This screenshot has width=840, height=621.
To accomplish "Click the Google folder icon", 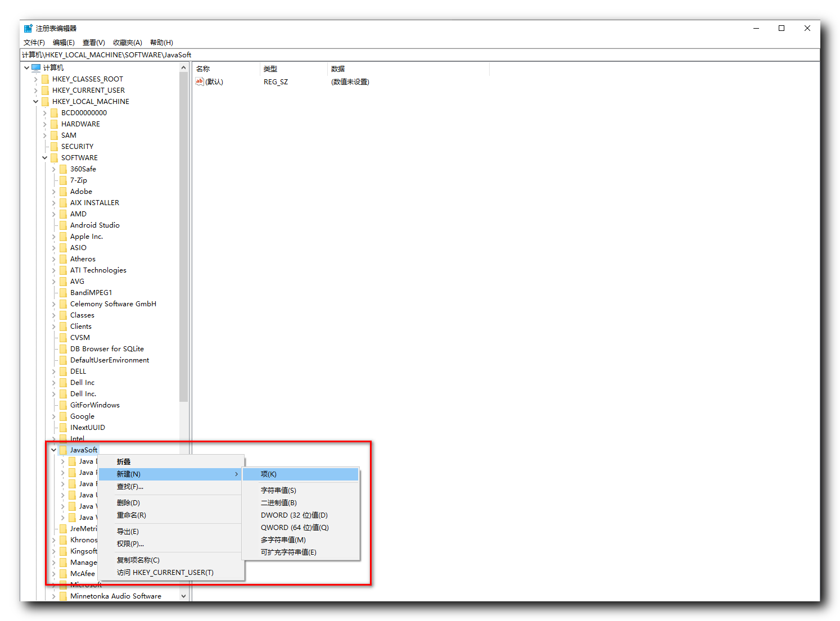I will 63,416.
